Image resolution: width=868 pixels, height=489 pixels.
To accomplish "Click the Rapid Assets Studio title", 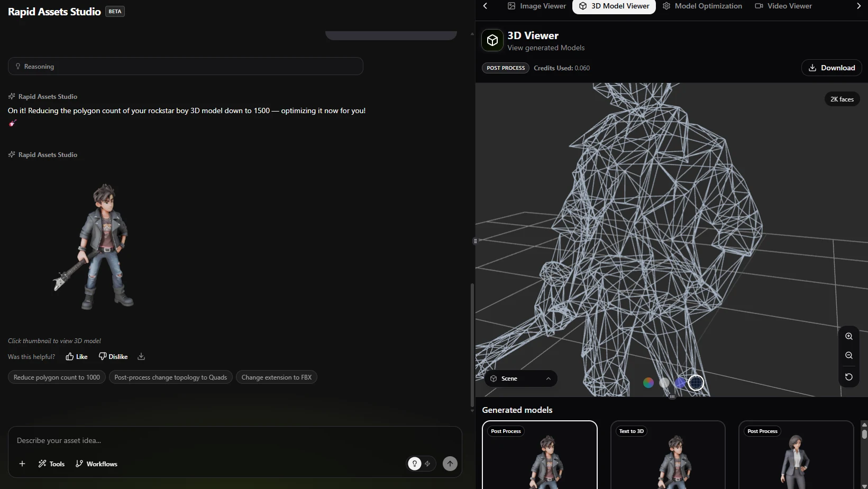I will pos(54,11).
